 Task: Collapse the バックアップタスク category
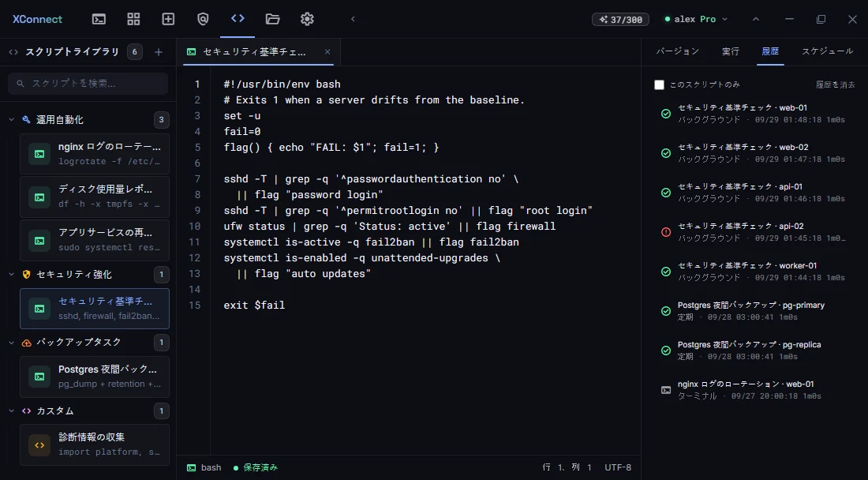(12, 343)
